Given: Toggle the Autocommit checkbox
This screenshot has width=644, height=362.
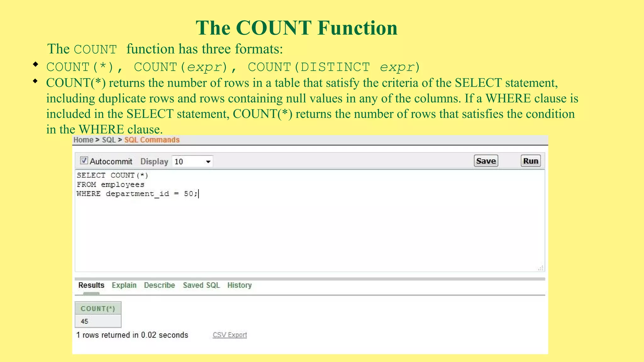Looking at the screenshot, I should pos(84,161).
